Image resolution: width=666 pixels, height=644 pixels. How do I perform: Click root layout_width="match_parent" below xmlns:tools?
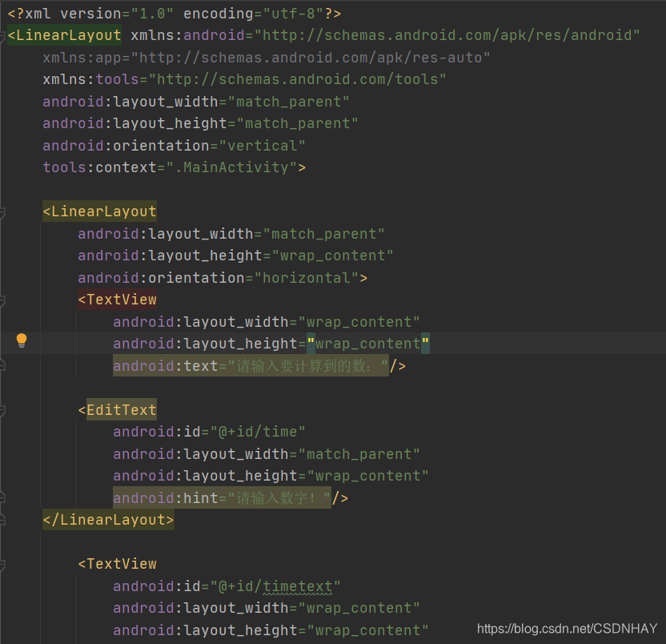coord(196,102)
